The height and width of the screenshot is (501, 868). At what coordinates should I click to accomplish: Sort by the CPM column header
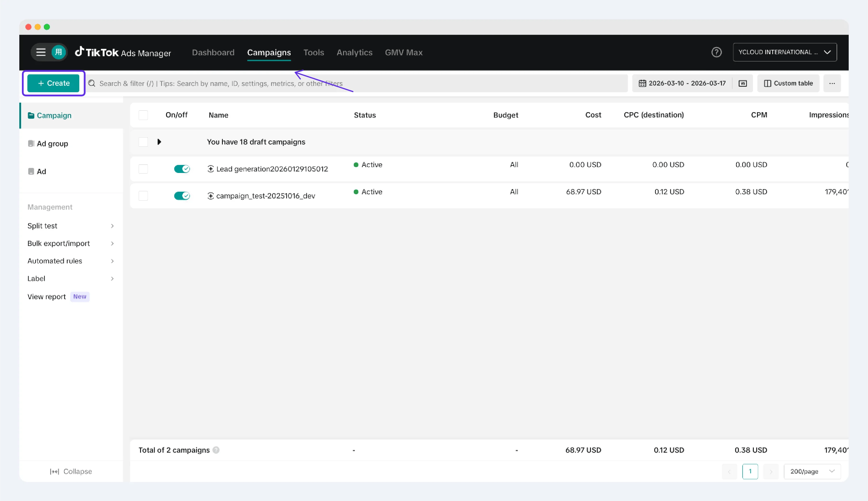[759, 115]
